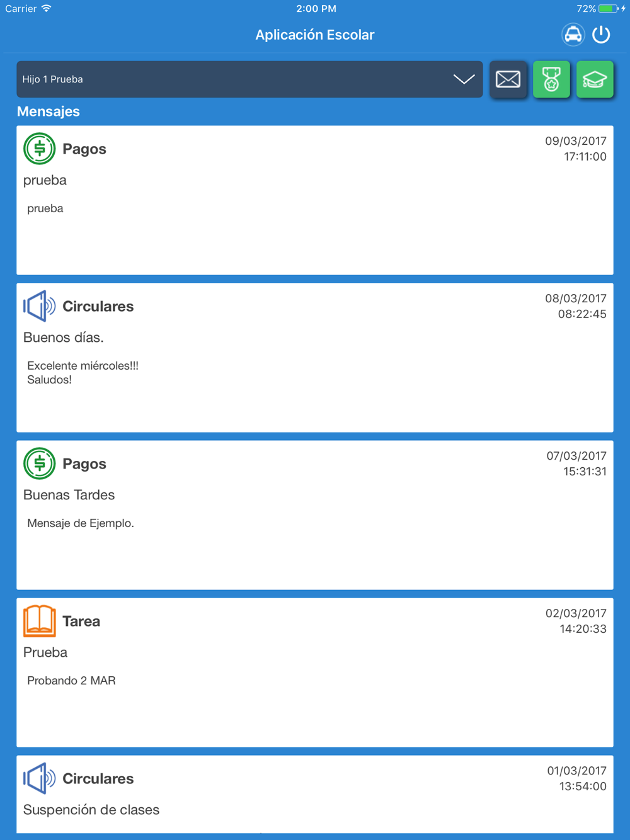Open the Buenos días circular message
The width and height of the screenshot is (630, 840).
click(x=315, y=358)
